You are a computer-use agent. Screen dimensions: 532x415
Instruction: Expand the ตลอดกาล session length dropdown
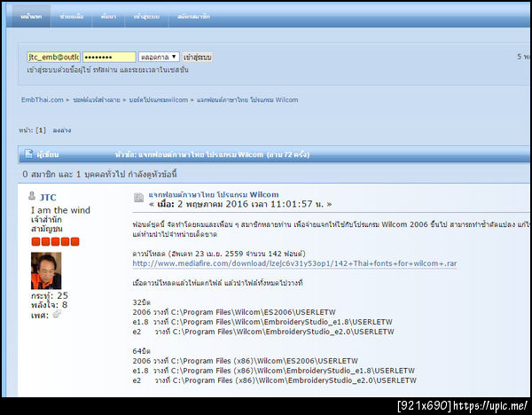tap(159, 57)
